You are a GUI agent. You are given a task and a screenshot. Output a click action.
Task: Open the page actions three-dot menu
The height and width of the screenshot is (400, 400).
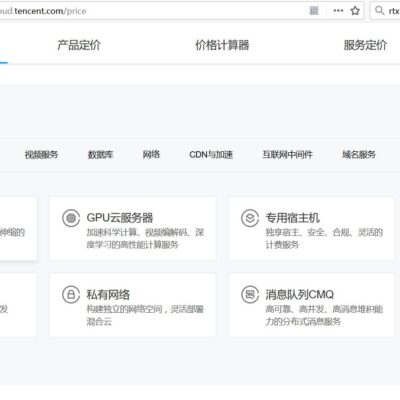(338, 11)
